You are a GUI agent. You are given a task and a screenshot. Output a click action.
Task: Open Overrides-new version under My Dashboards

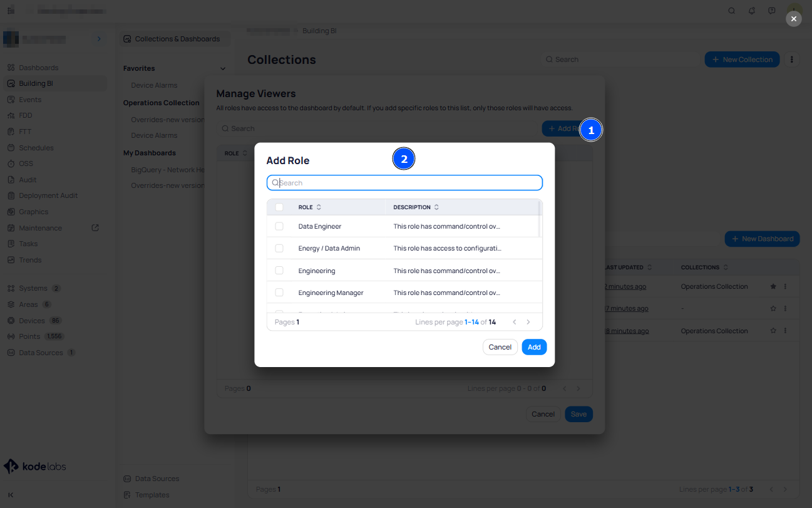coord(168,185)
